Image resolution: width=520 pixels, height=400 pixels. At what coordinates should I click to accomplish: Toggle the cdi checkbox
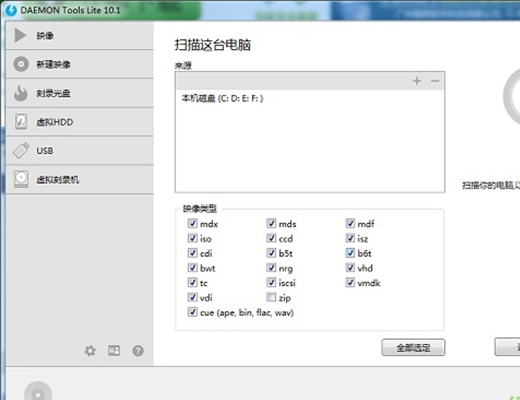click(x=192, y=253)
